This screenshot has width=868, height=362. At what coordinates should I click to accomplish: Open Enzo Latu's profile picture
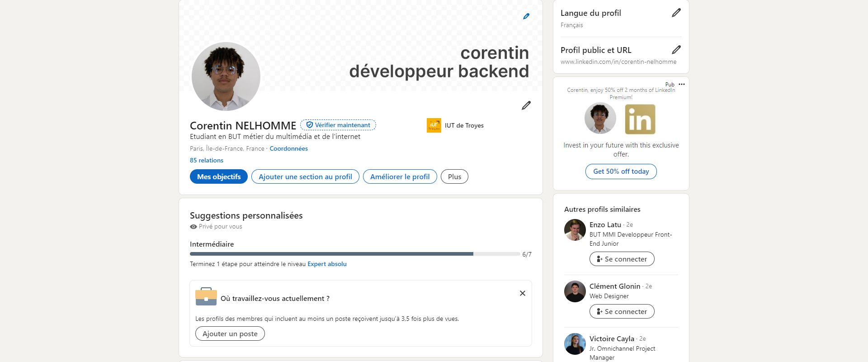click(x=575, y=230)
